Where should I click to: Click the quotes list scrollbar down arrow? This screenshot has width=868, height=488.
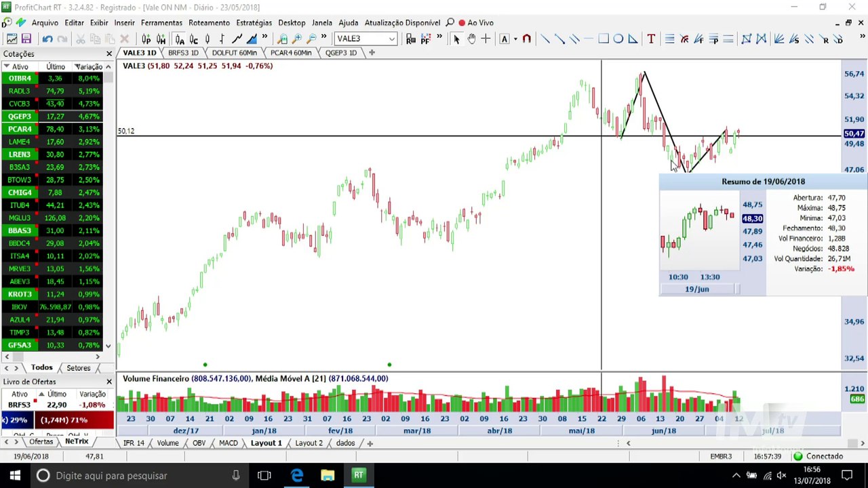tap(108, 346)
